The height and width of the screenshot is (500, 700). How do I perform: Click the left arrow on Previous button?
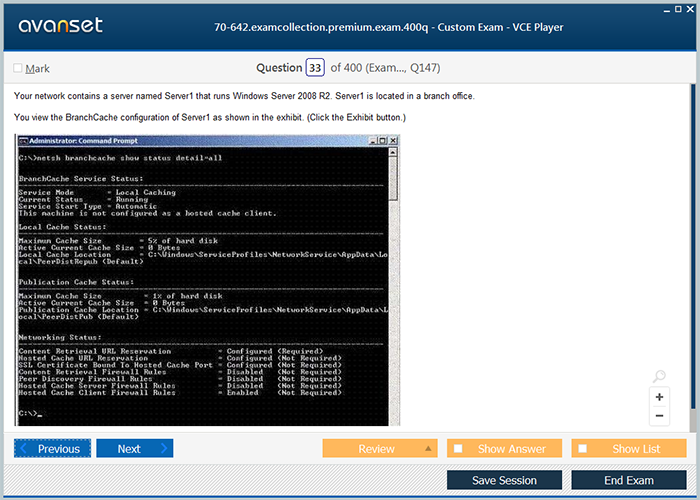(x=25, y=449)
